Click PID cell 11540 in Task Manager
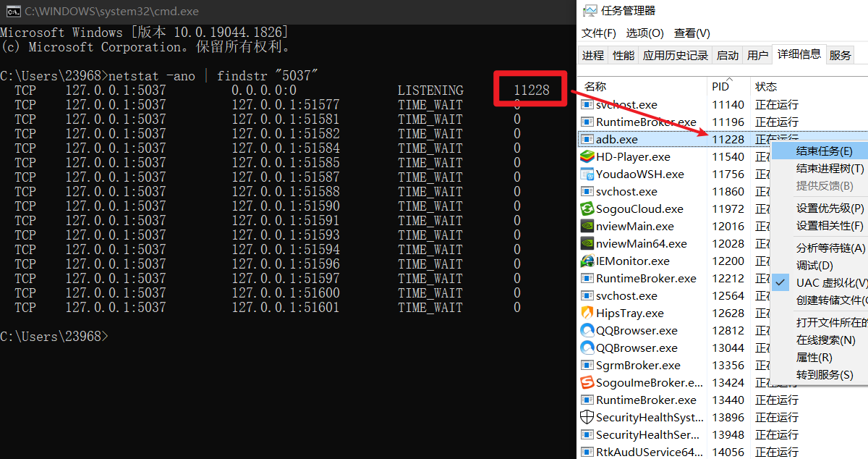 click(728, 156)
